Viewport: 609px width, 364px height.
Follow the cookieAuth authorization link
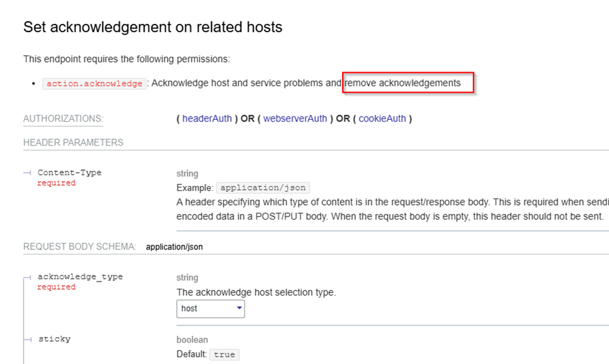point(382,119)
